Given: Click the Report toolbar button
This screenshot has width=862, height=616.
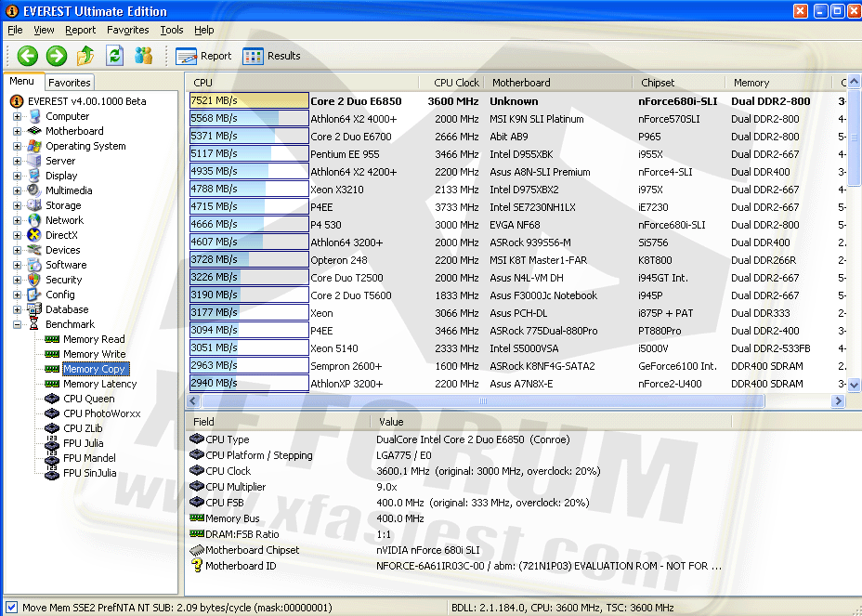Looking at the screenshot, I should click(204, 56).
